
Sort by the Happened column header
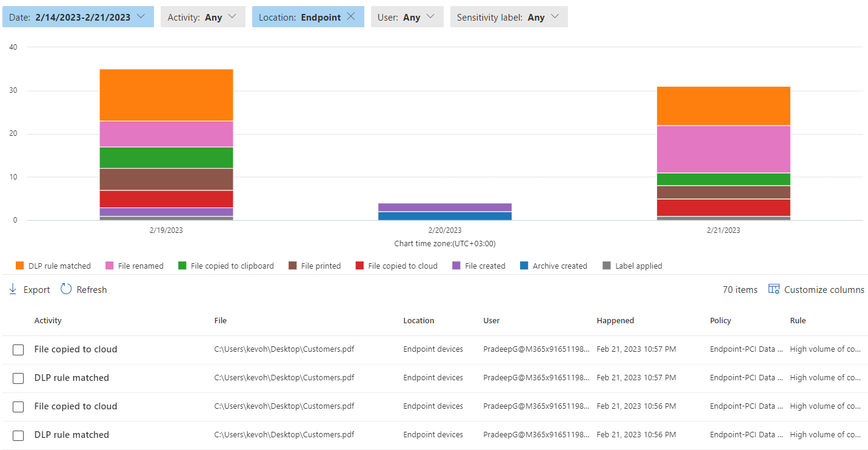[615, 320]
